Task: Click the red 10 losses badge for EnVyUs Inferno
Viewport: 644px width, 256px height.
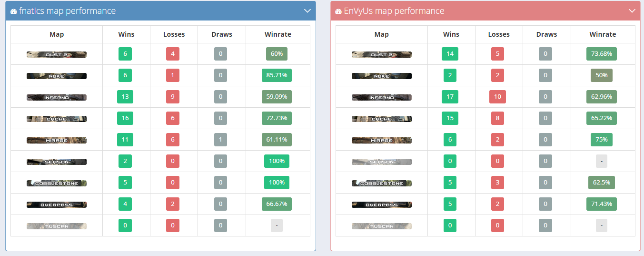Action: click(x=497, y=97)
